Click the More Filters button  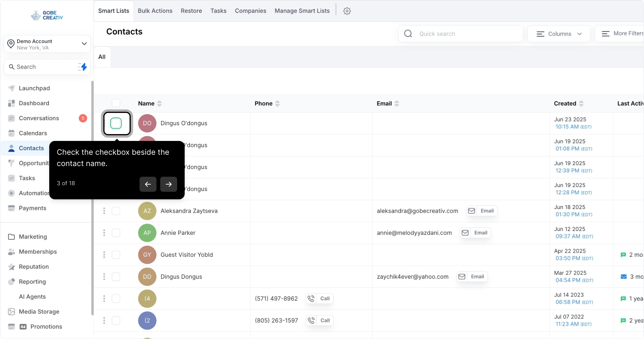pos(622,34)
